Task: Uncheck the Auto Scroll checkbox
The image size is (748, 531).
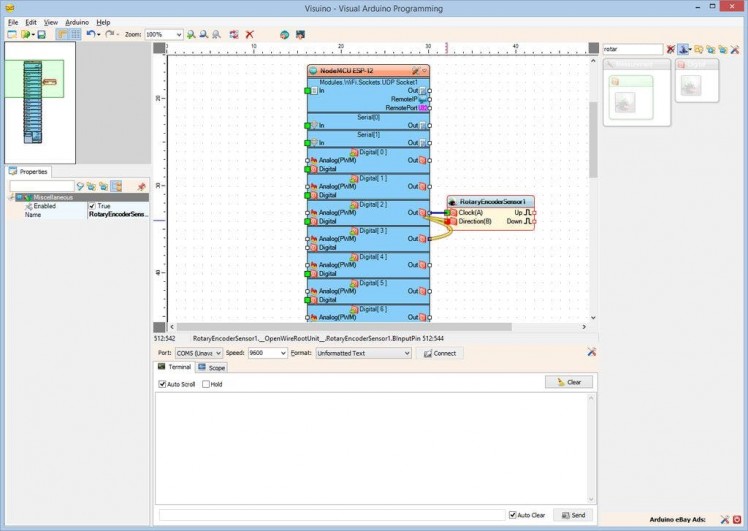Action: point(163,384)
